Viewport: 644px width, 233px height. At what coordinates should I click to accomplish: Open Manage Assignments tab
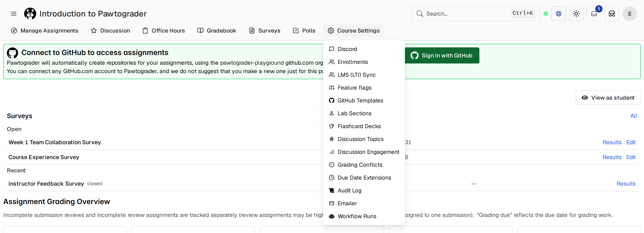(45, 31)
